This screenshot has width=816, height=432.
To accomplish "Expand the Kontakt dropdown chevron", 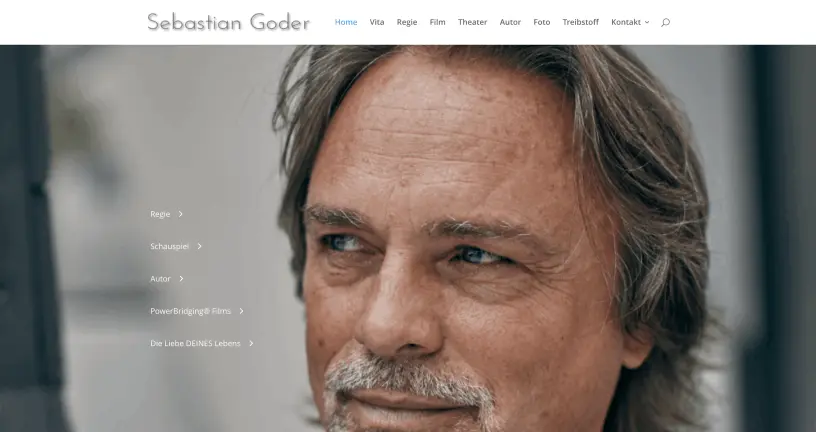I will [x=647, y=22].
